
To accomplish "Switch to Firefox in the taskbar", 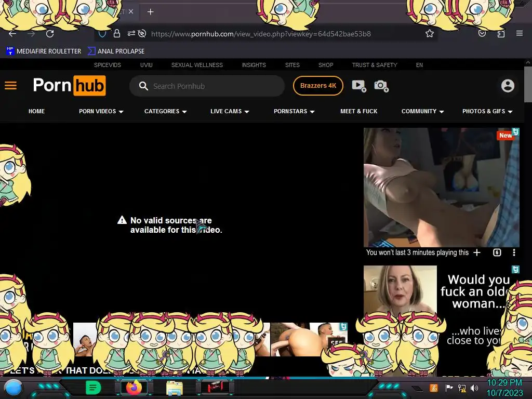I will point(134,388).
